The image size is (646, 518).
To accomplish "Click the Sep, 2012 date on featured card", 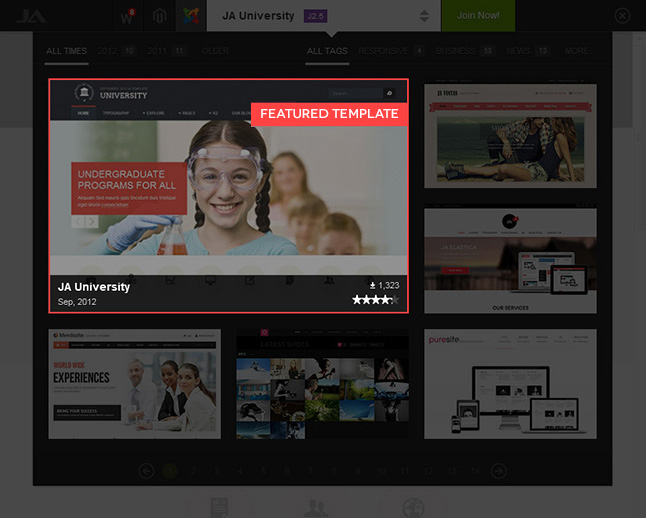I will (x=77, y=302).
